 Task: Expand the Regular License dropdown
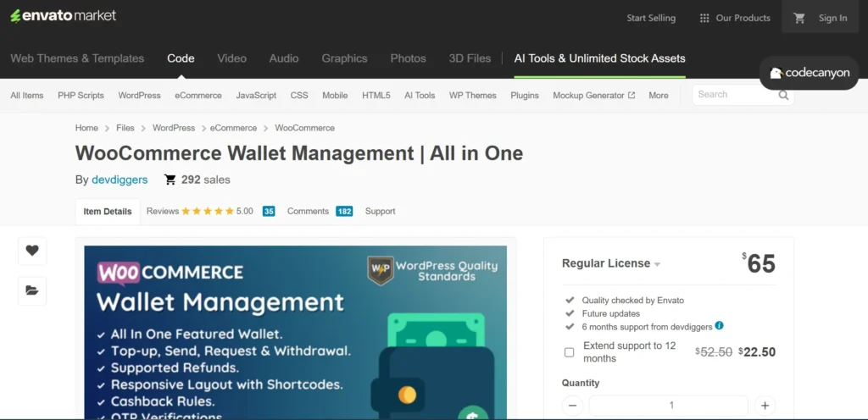(x=611, y=263)
